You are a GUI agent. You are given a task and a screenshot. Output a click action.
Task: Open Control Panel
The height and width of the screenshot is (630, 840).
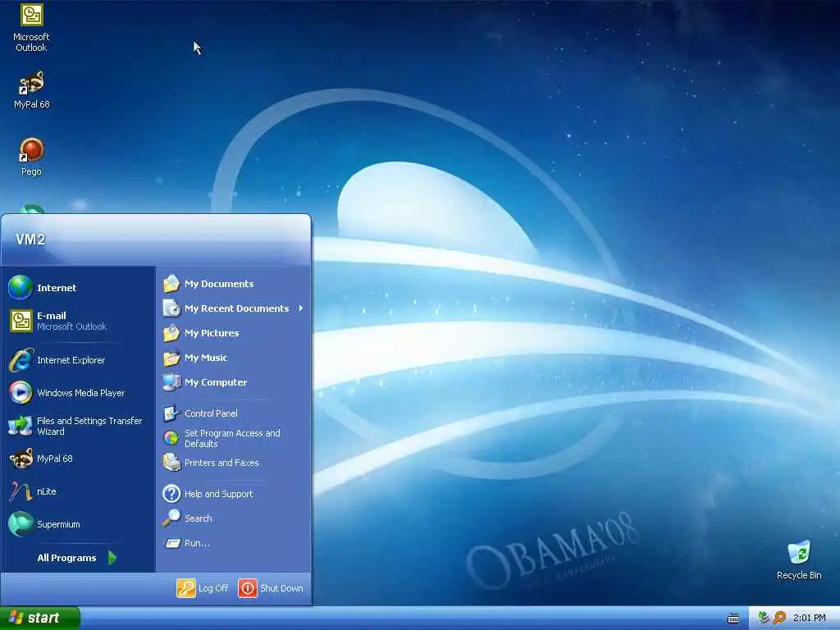click(234, 413)
